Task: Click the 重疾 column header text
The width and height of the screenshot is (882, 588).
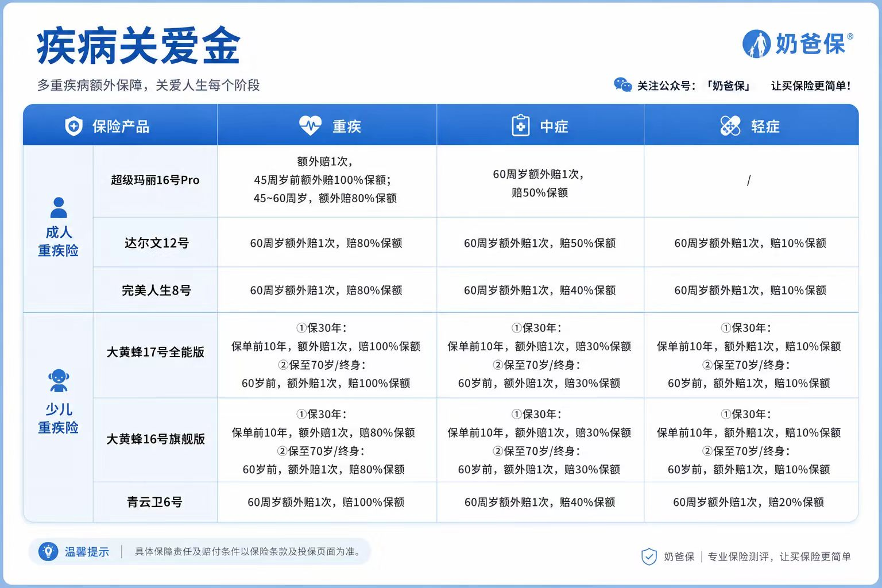Action: 347,126
